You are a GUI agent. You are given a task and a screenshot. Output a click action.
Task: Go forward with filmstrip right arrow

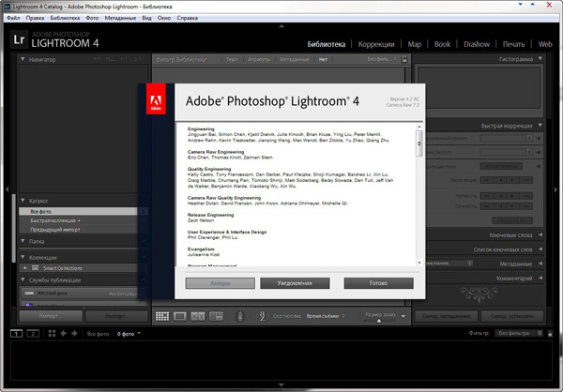(76, 334)
